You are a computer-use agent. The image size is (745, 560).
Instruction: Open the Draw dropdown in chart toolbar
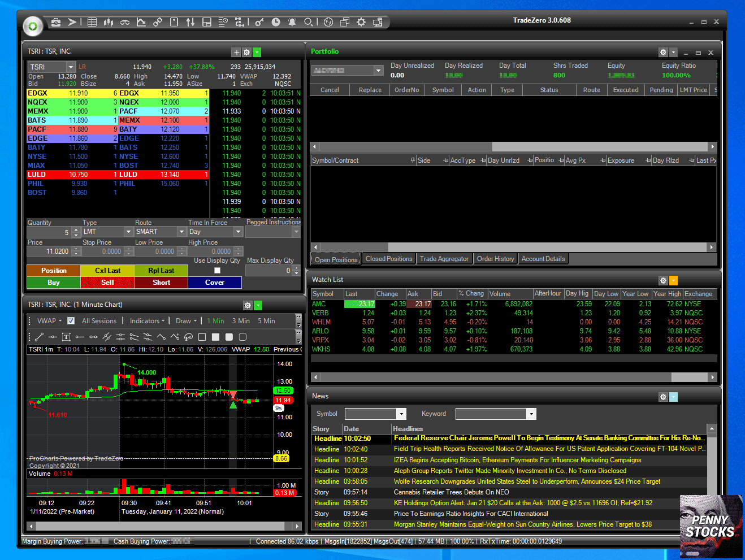tap(186, 320)
